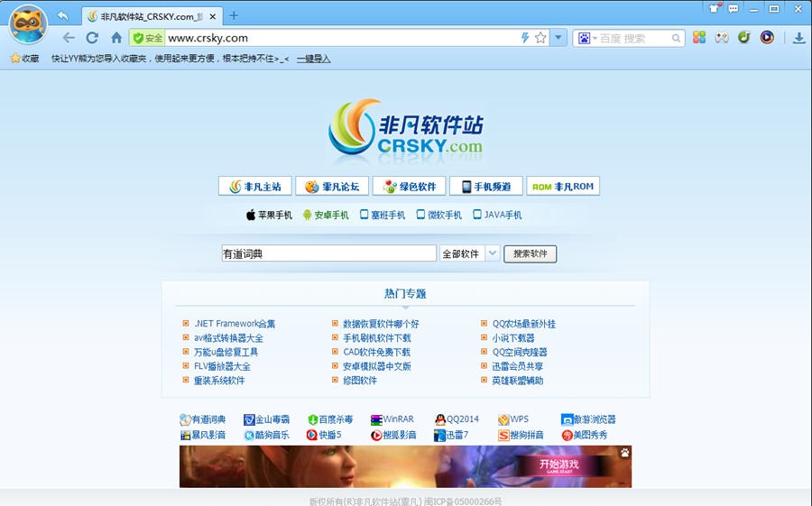Open WinRAR software shortcut
Screen dimensions: 812x506
392,419
